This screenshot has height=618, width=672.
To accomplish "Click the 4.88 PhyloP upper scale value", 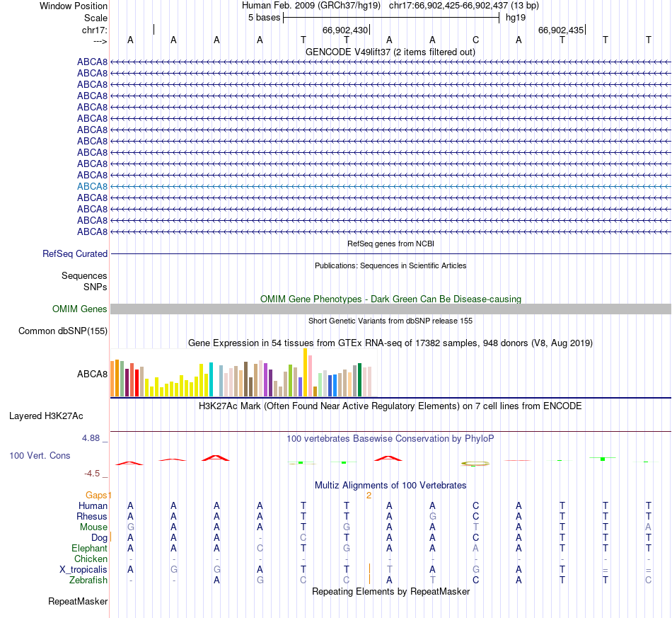I will point(91,438).
